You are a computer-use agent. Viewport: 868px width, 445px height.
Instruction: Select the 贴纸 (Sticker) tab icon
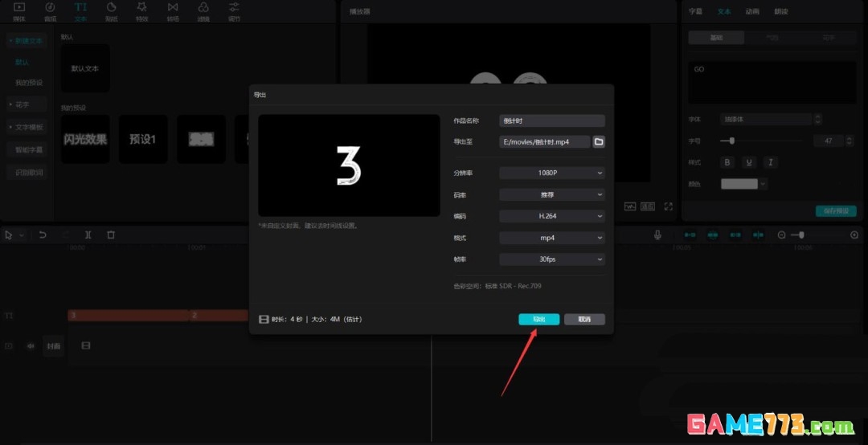(x=111, y=11)
